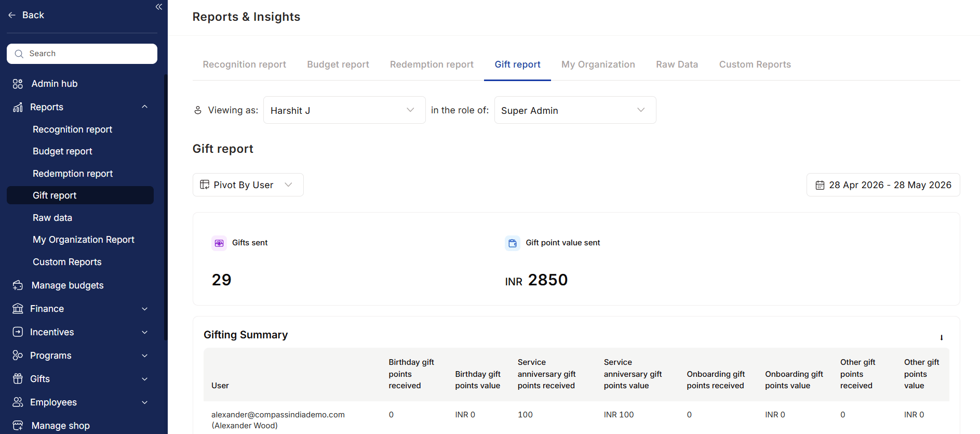The image size is (980, 434).
Task: Click the Birthday gift points value header
Action: pos(478,380)
